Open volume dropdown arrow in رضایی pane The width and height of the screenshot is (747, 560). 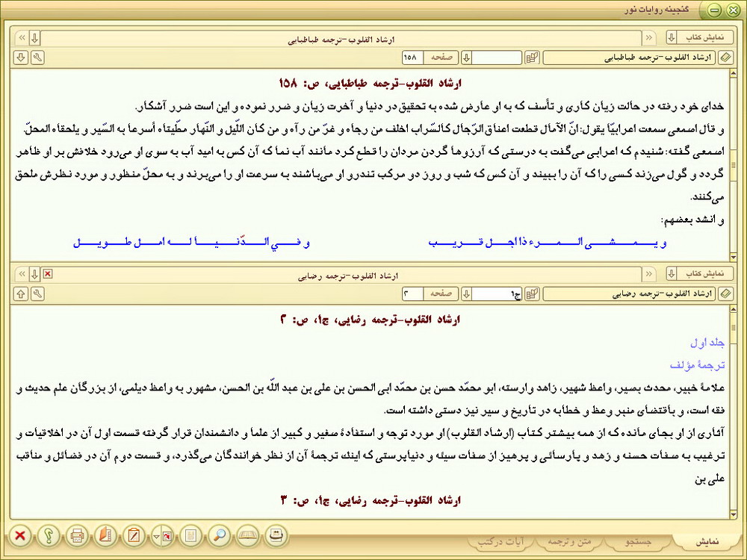(x=466, y=293)
